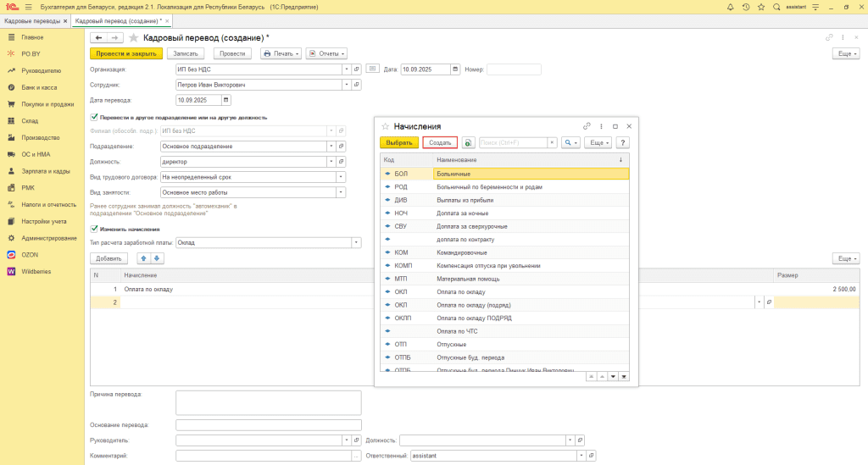868x465 pixels.
Task: Open Администрирование section
Action: [x=48, y=238]
